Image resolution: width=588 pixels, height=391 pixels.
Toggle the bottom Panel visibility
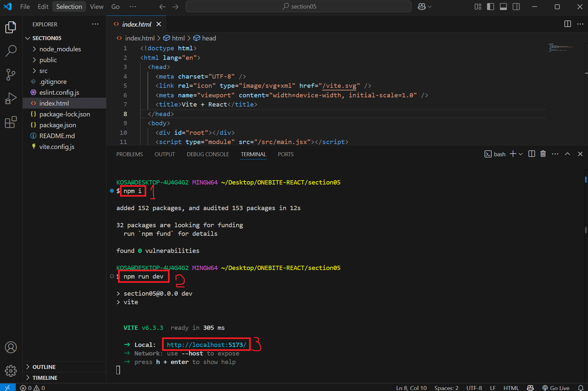click(504, 7)
